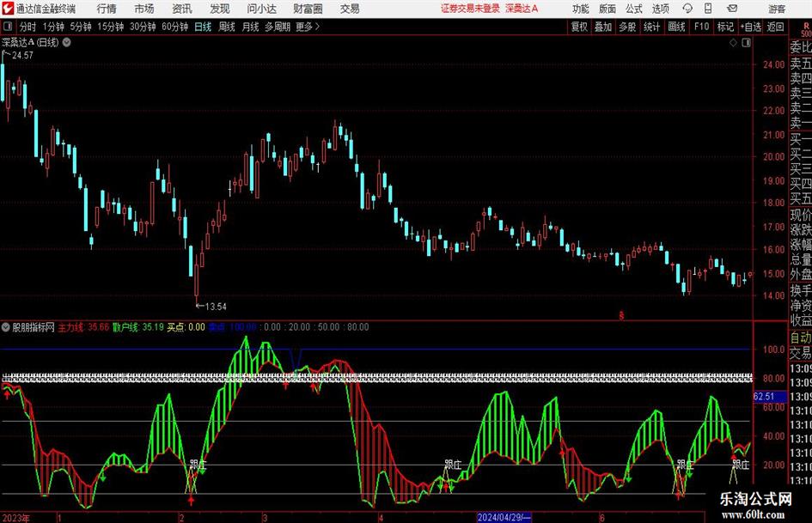Image resolution: width=812 pixels, height=523 pixels.
Task: Expand the 深桑达A (日线) dropdown arrow
Action: (x=66, y=41)
